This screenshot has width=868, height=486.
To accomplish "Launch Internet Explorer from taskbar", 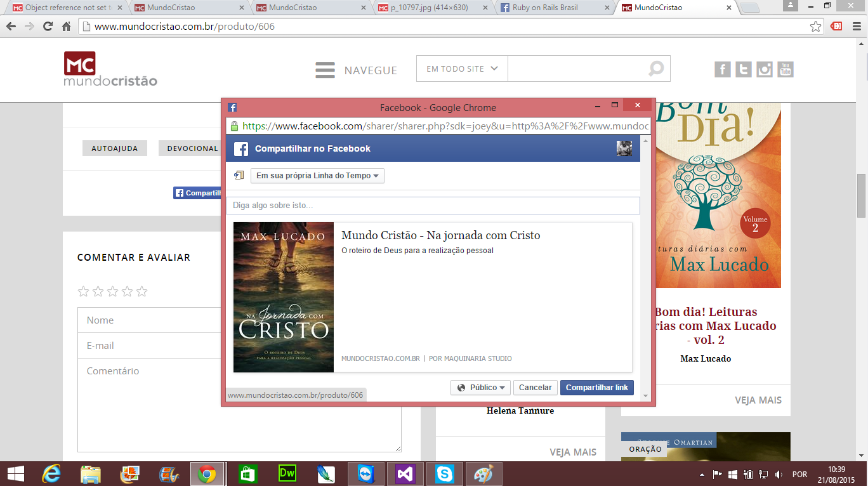I will coord(51,474).
